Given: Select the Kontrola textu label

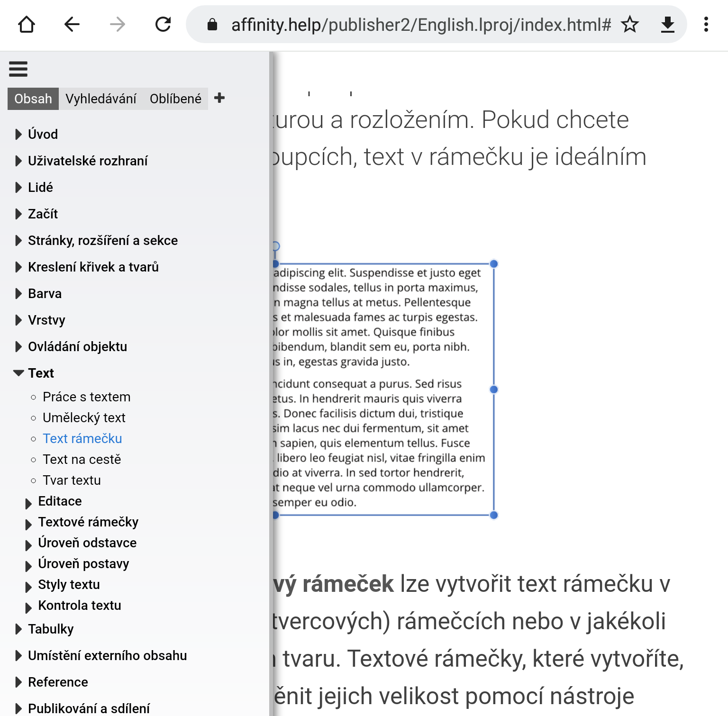Looking at the screenshot, I should [x=80, y=605].
